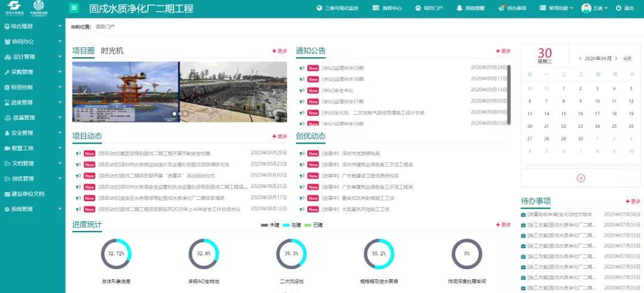
Task: Switch to the 时光机 tab
Action: click(112, 51)
